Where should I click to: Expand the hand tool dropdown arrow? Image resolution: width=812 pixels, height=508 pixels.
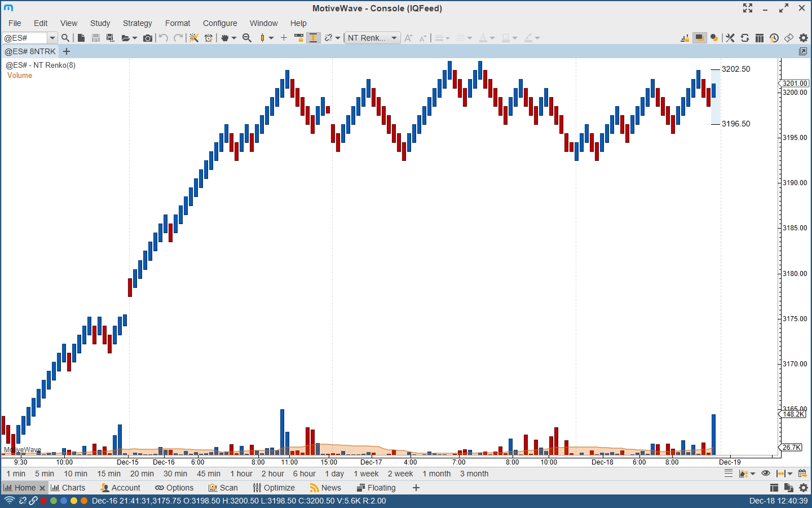click(x=234, y=38)
